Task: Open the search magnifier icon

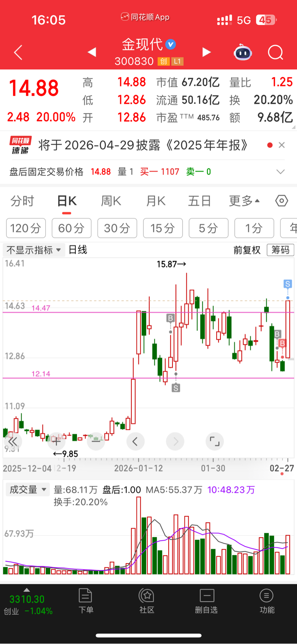Action: [x=276, y=52]
